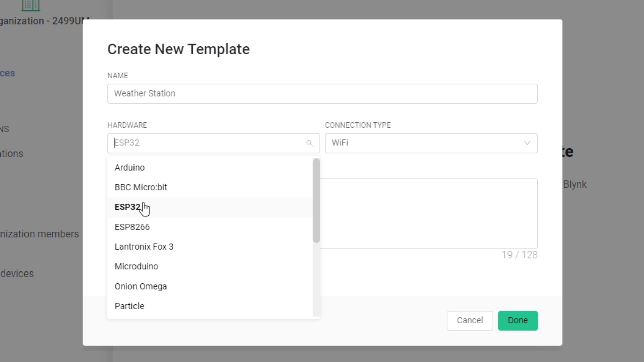This screenshot has width=644, height=362.
Task: Expand the Connection Type chevron arrow
Action: coord(527,143)
